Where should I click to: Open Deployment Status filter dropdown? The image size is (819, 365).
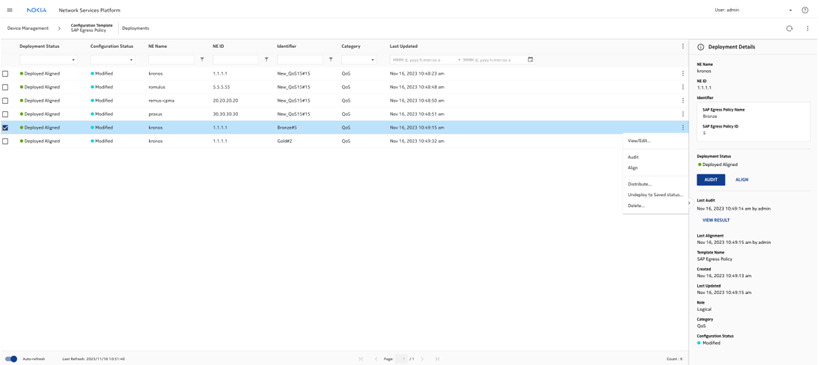49,60
